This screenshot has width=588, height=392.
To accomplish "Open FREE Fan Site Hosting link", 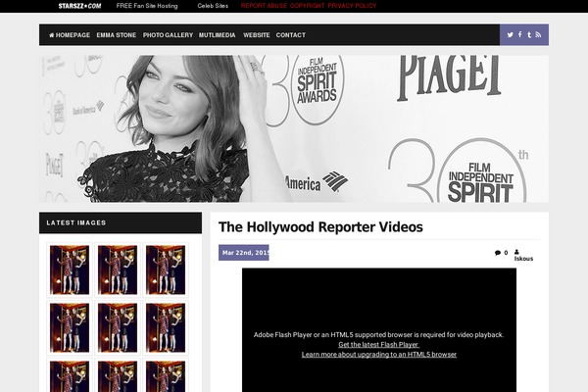I will click(x=147, y=6).
